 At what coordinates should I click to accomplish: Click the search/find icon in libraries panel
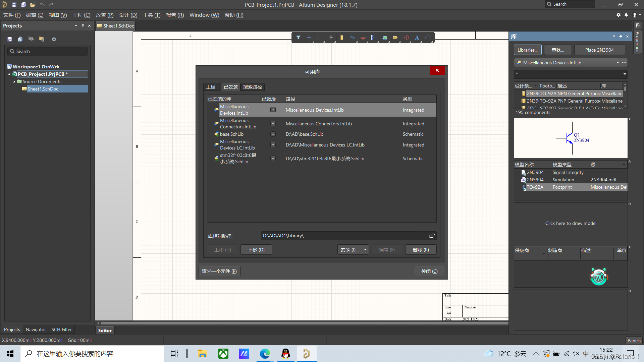tap(556, 50)
